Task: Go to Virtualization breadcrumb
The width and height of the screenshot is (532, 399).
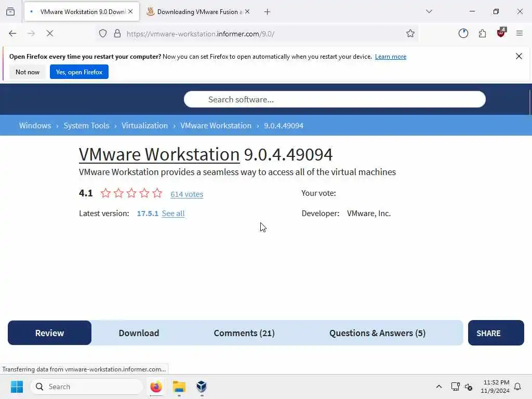Action: (144, 126)
